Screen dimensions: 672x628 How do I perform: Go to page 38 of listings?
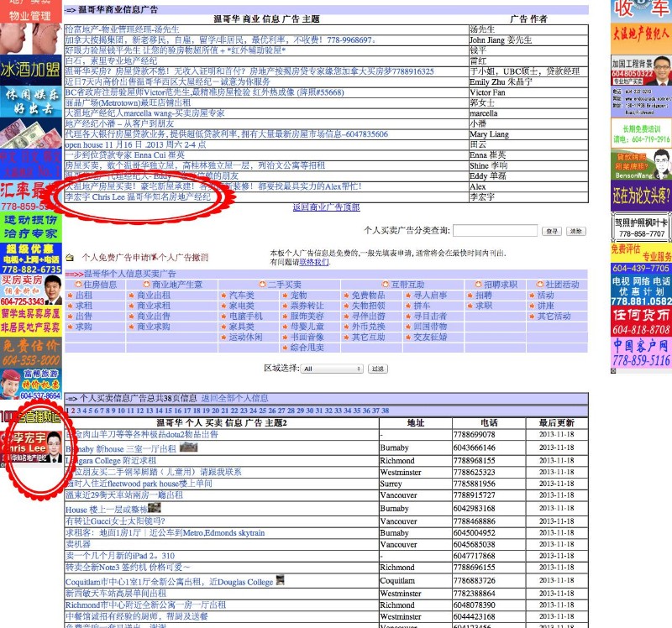click(386, 411)
